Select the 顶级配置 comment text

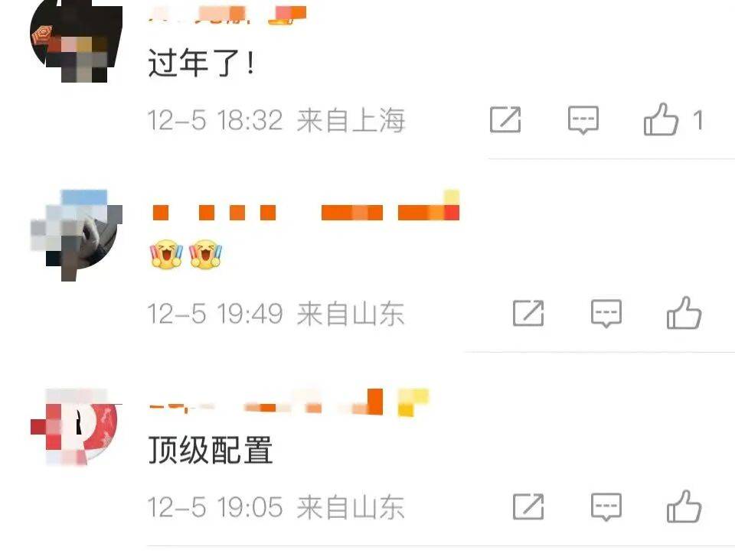pyautogui.click(x=211, y=450)
